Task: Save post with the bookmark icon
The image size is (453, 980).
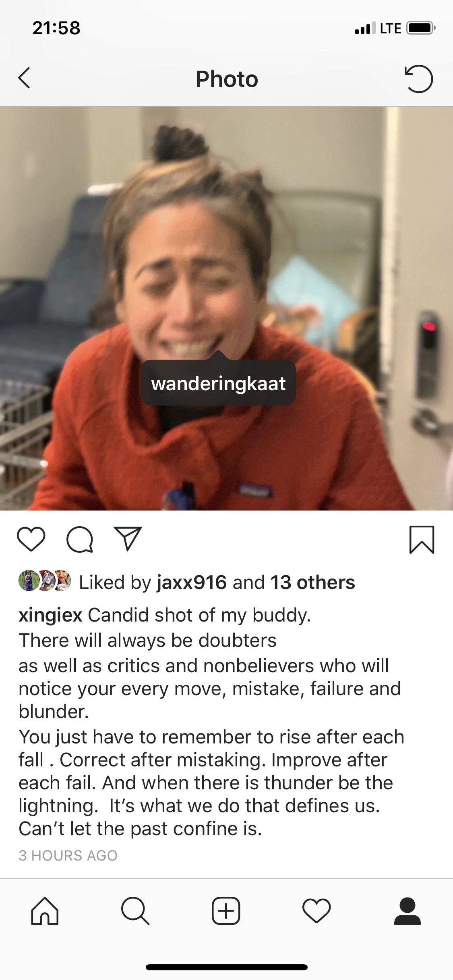Action: pyautogui.click(x=422, y=539)
